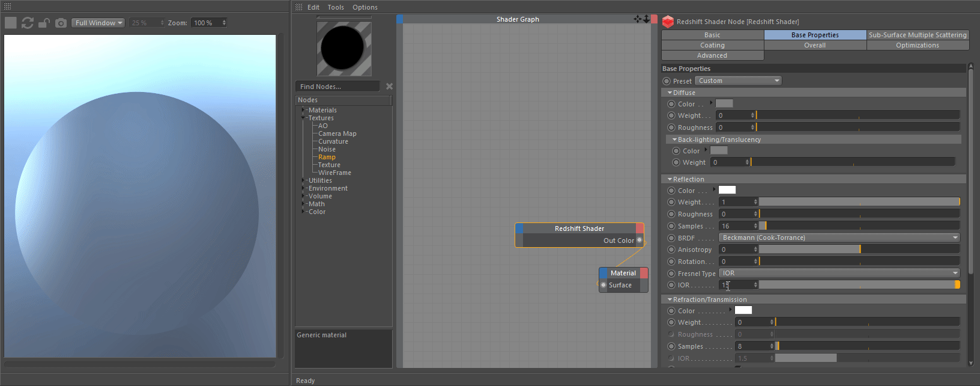Screen dimensions: 980x386
Task: Switch to the Base Properties tab
Action: 815,35
